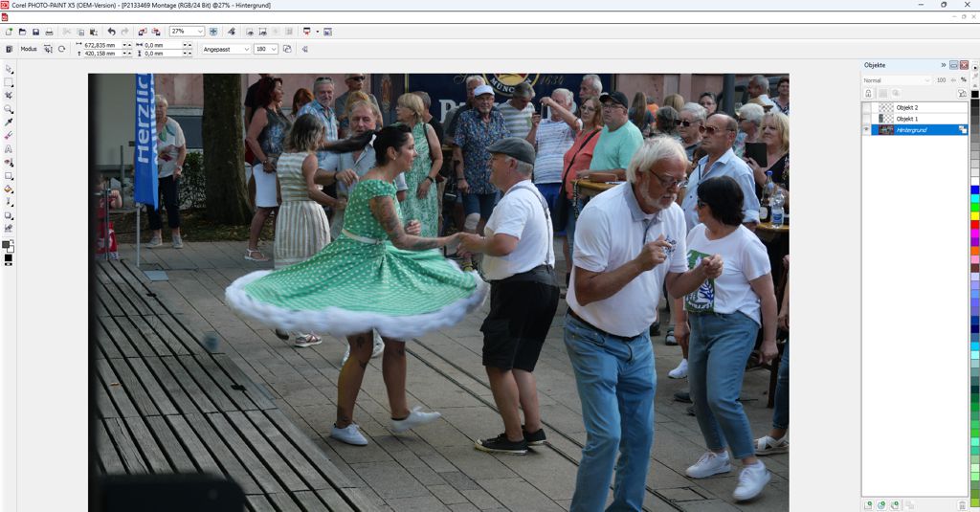Toggle lock object transparency in Objekte

pyautogui.click(x=868, y=93)
